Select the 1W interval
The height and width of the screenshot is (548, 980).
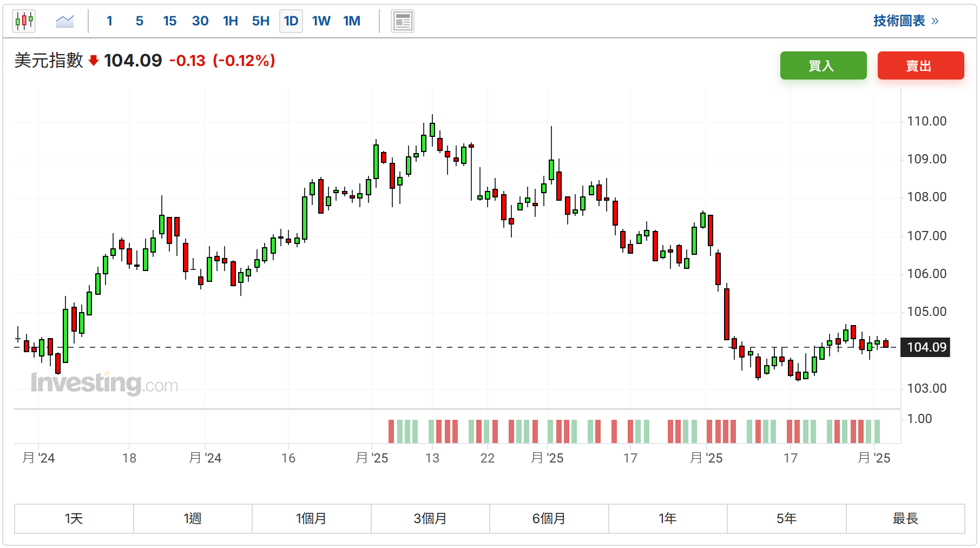coord(321,21)
